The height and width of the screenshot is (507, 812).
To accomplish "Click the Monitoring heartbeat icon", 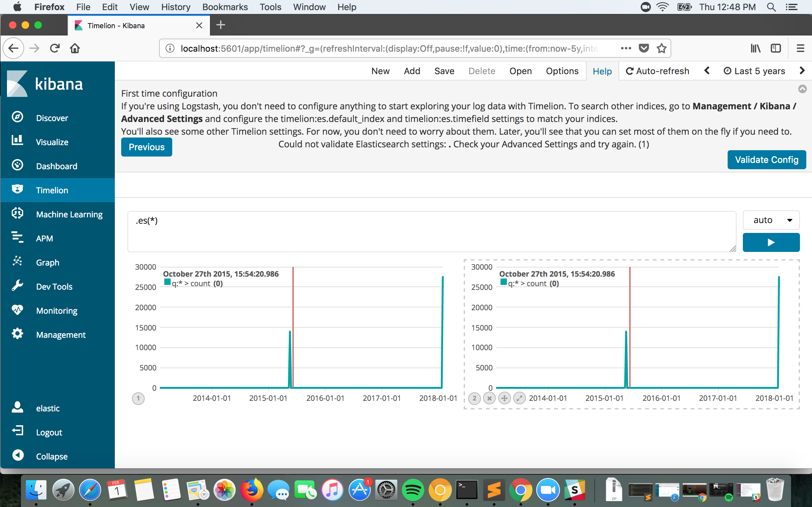I will [17, 310].
